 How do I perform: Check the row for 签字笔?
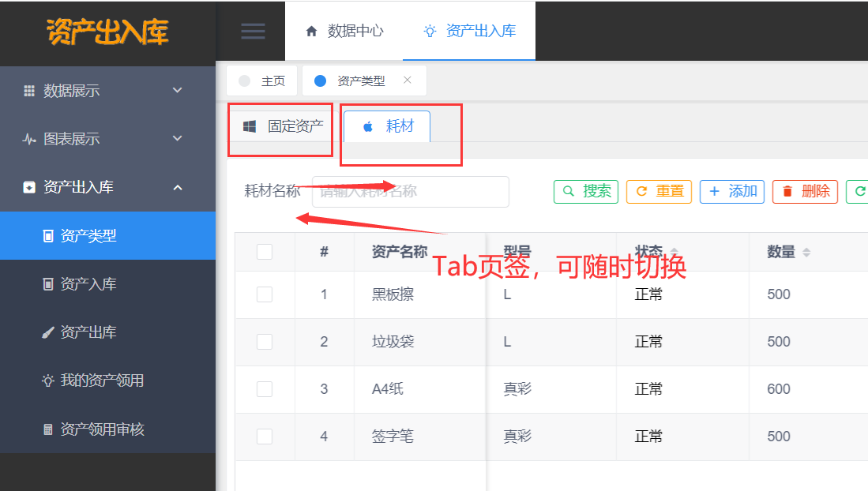[265, 437]
